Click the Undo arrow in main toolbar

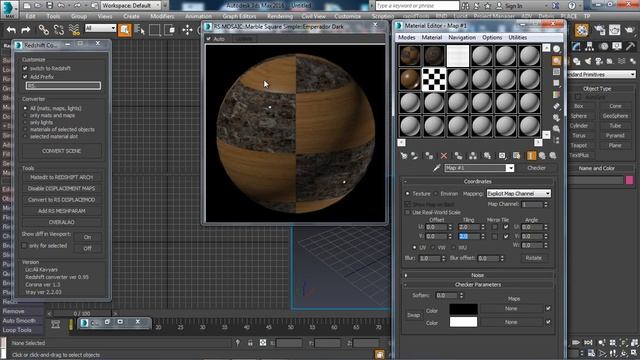pos(11,30)
